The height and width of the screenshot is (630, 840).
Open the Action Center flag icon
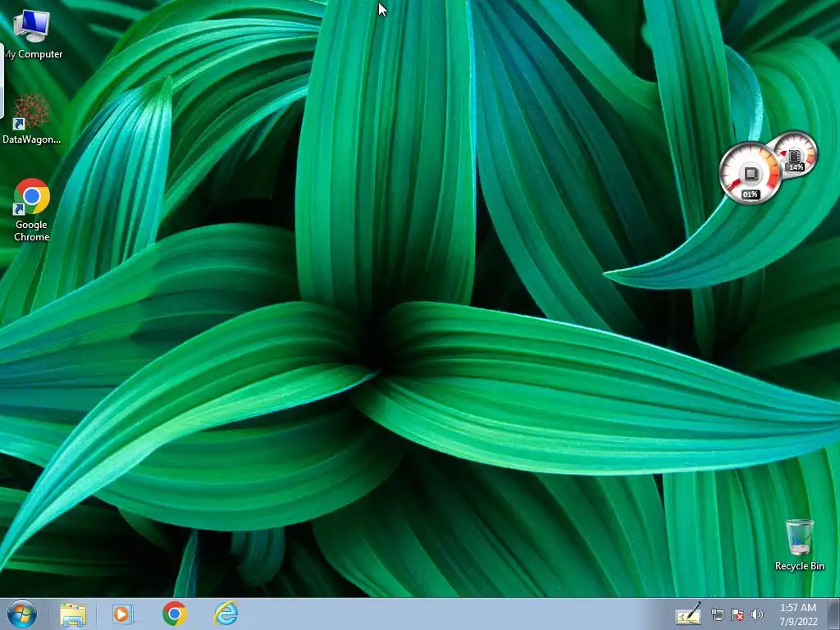click(x=737, y=615)
